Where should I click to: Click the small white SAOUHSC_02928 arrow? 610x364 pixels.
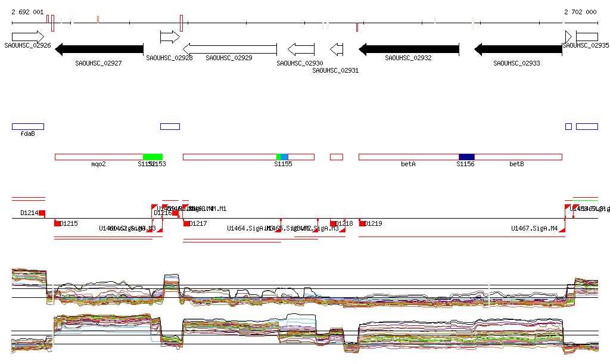[170, 38]
